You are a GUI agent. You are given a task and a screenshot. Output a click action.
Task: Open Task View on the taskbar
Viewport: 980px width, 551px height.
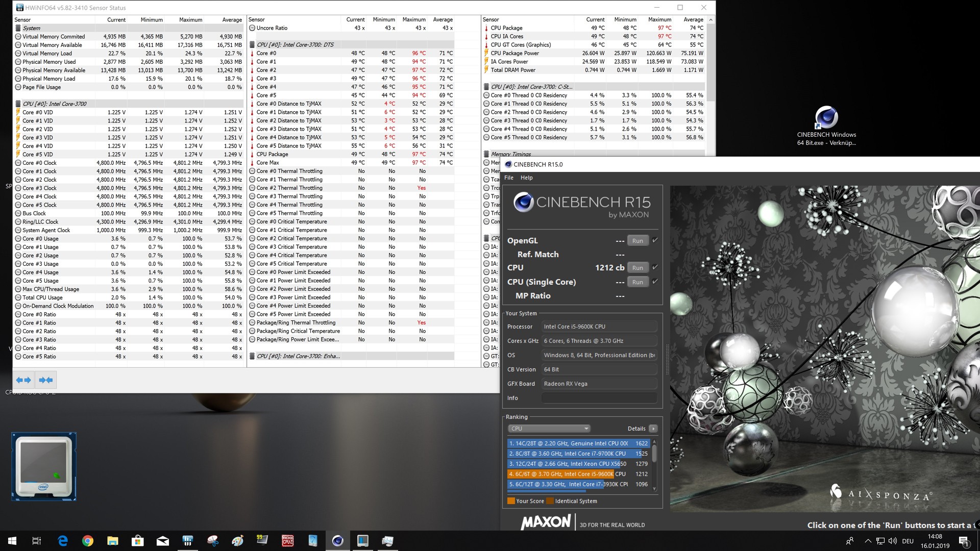click(37, 541)
